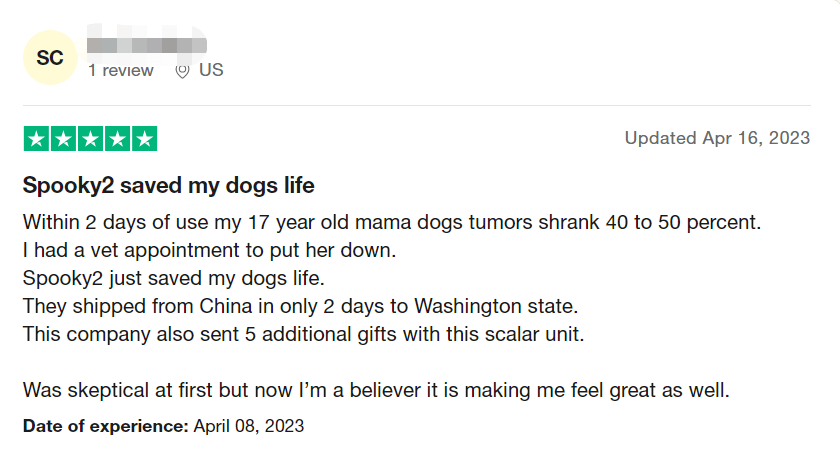Click the first green rating star

point(36,139)
